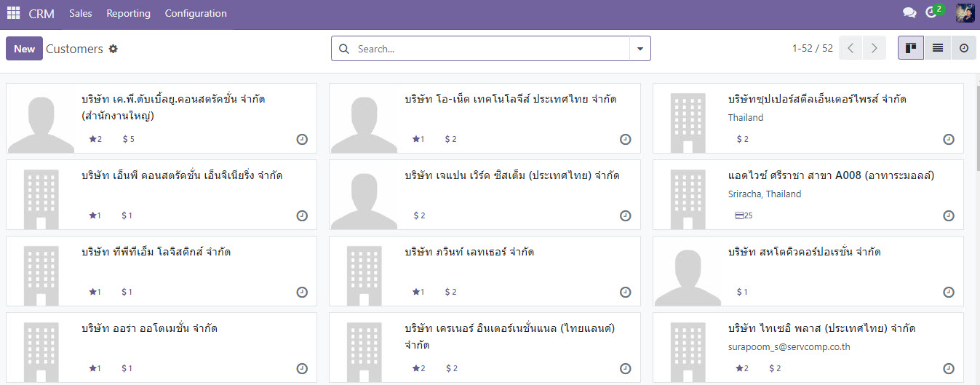Switch to Activity view
Screen dimensions: 980x385
(x=963, y=48)
